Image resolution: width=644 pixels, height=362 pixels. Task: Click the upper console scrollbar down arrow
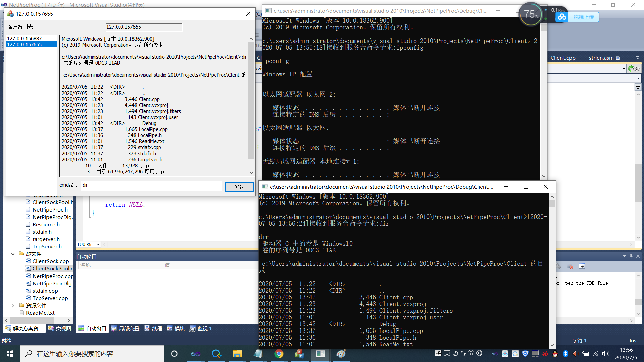(544, 176)
